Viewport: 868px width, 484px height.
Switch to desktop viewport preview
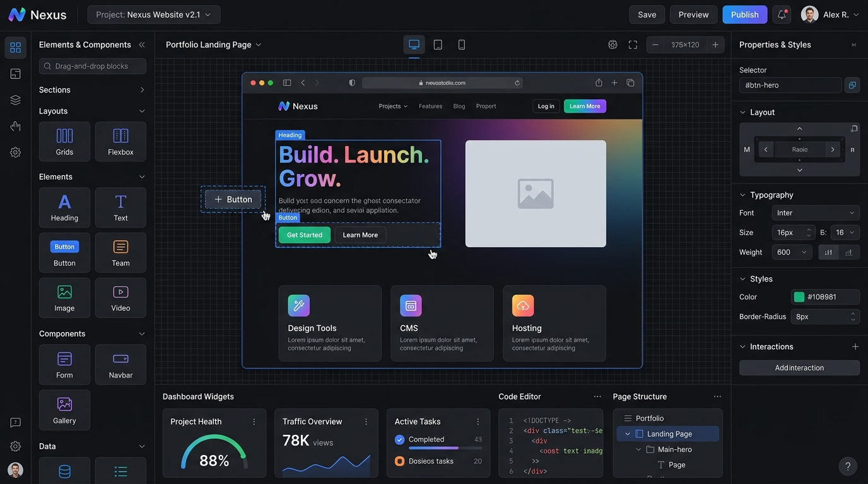(x=414, y=45)
